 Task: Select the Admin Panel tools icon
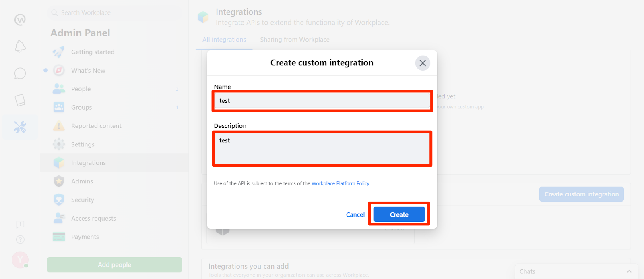pyautogui.click(x=20, y=127)
